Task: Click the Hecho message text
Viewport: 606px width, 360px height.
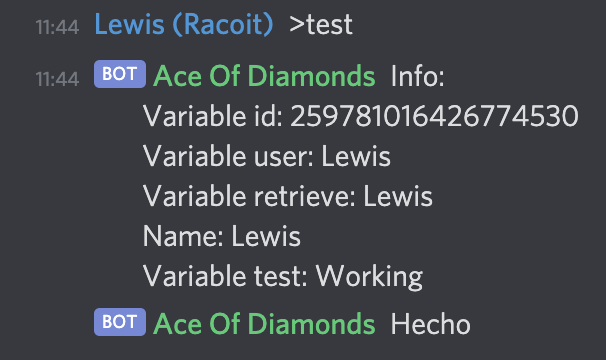Action: pyautogui.click(x=431, y=324)
